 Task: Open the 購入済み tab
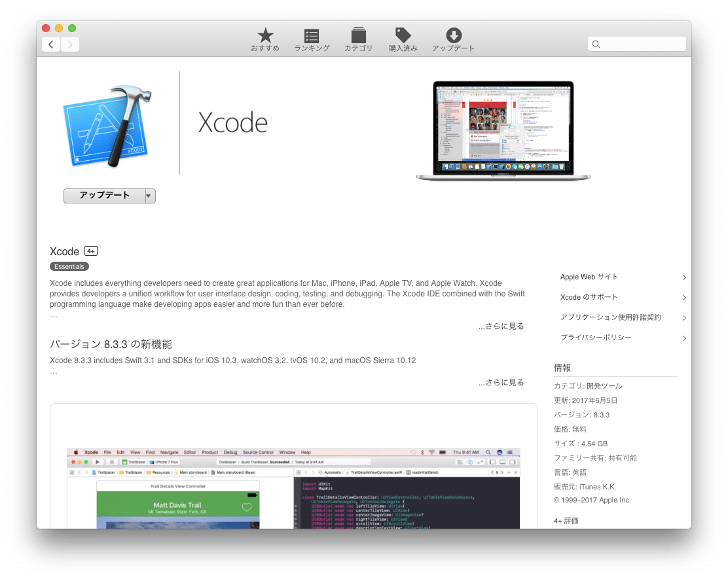(x=403, y=39)
